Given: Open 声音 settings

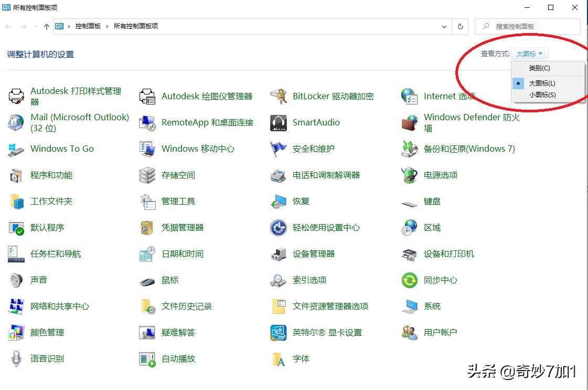Looking at the screenshot, I should point(39,280).
